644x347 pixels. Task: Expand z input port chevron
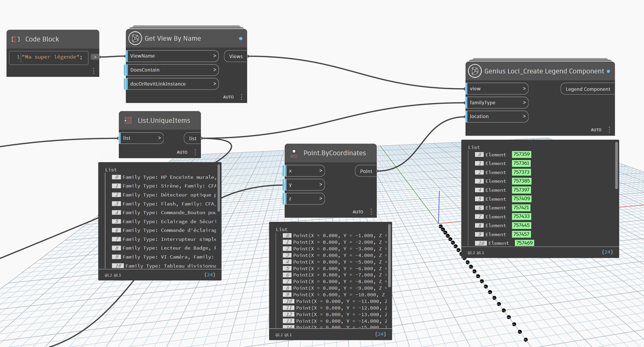tap(321, 198)
